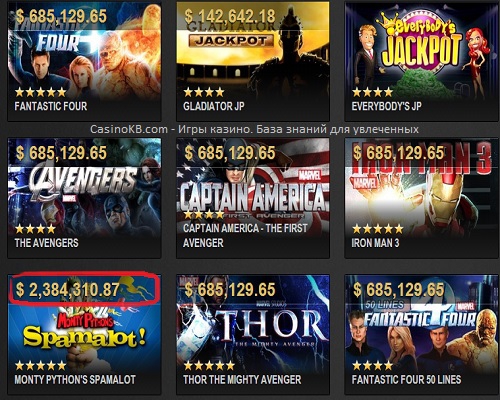Open the Gladiator Jackpot game image
The height and width of the screenshot is (400, 500).
[x=253, y=52]
